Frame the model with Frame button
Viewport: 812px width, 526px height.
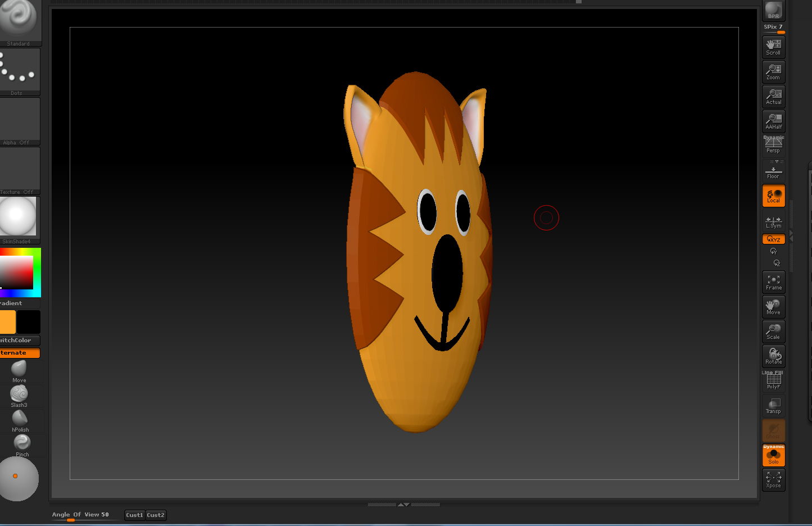pyautogui.click(x=773, y=282)
